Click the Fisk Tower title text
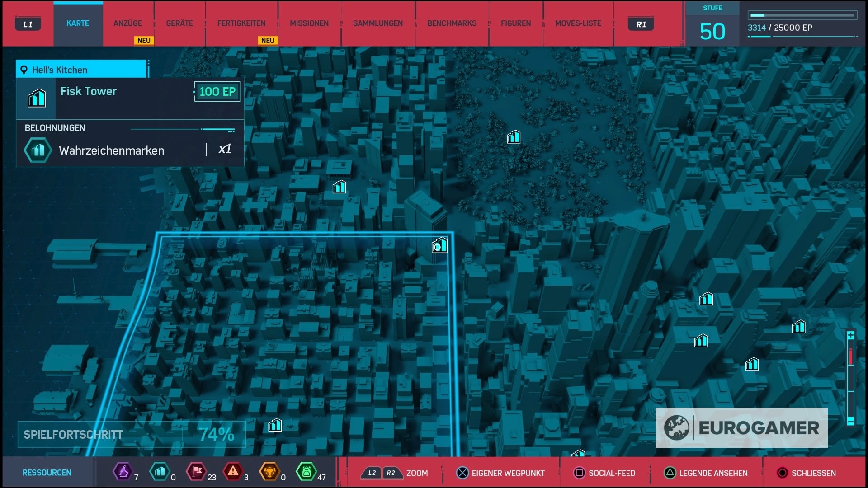 point(89,91)
